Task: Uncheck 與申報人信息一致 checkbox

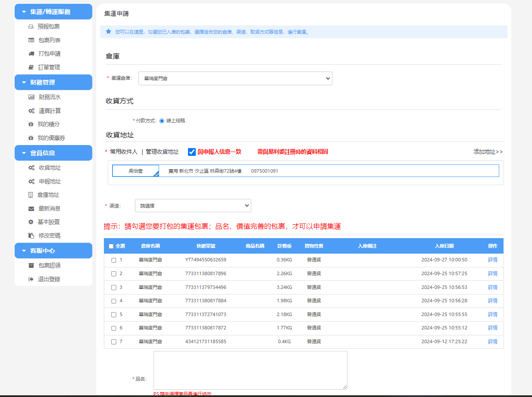Action: tap(192, 152)
